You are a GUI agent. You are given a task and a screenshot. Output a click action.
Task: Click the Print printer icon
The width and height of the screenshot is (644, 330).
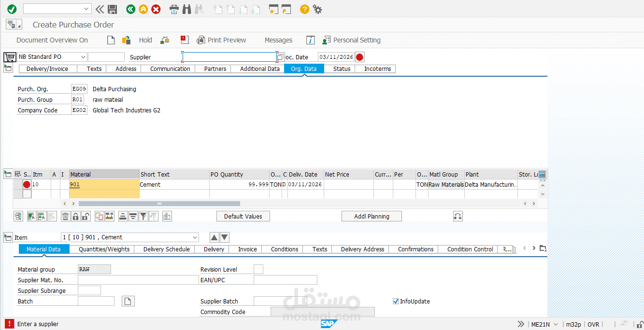pyautogui.click(x=174, y=9)
